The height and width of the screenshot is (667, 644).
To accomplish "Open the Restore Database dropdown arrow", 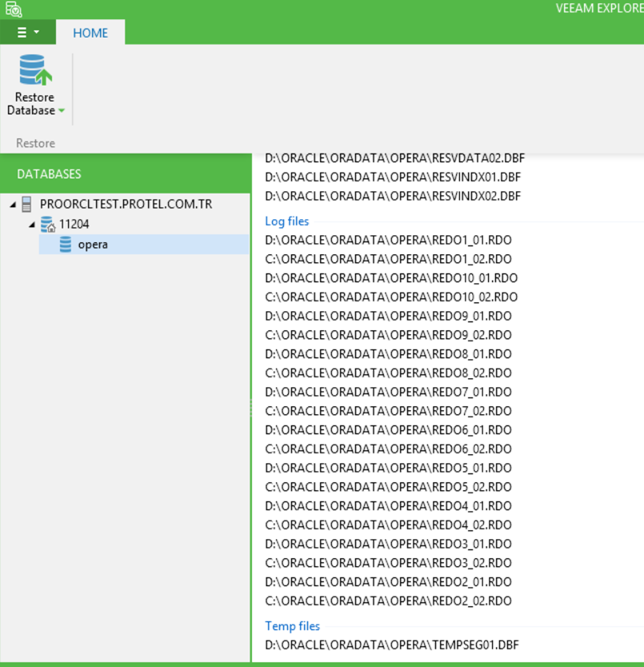I will click(x=61, y=111).
